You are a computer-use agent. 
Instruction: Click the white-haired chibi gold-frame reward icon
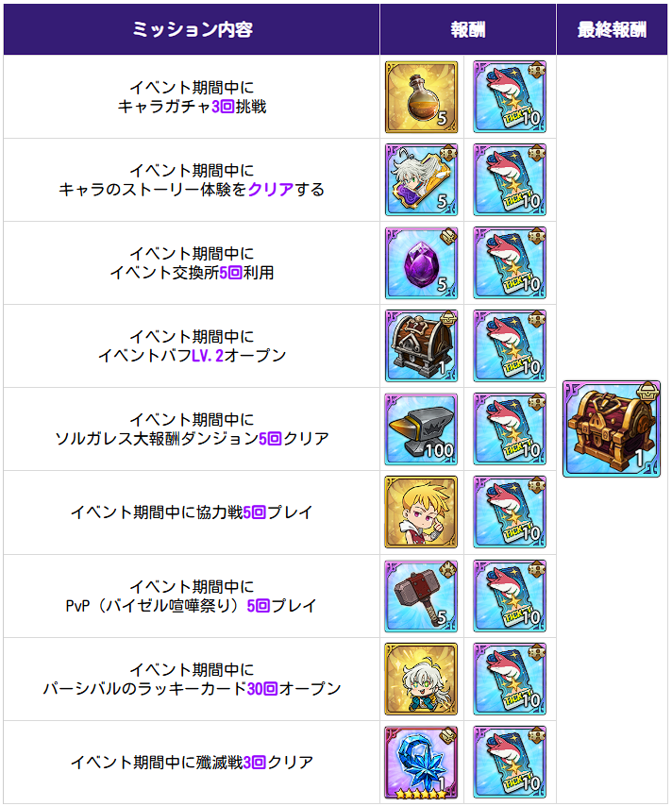point(421,679)
